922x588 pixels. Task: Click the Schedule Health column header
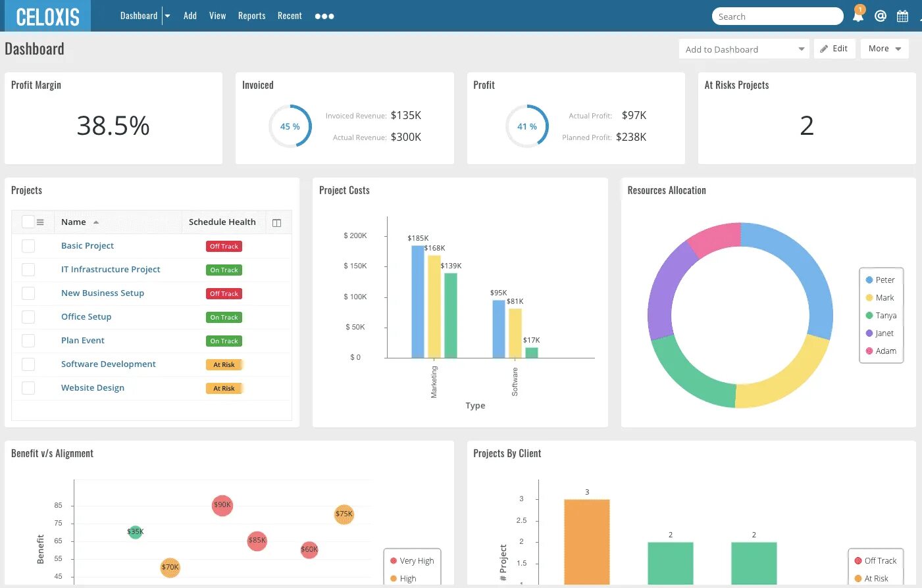tap(222, 222)
